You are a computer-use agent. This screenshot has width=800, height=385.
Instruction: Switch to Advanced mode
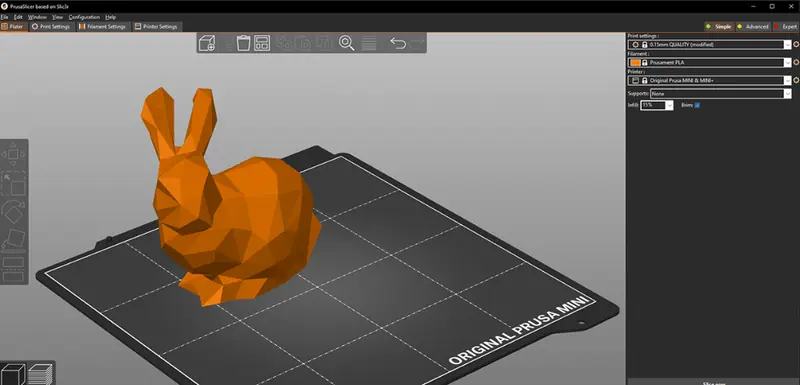753,27
